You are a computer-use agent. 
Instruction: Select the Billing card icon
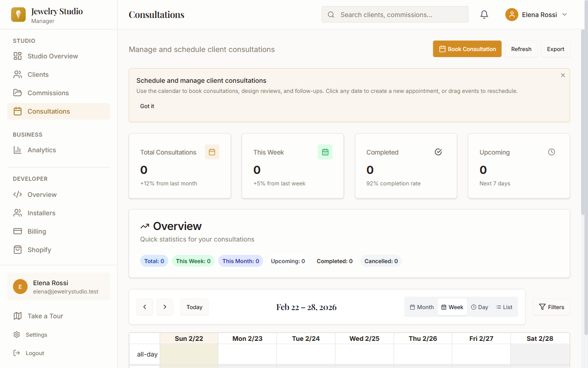[17, 231]
